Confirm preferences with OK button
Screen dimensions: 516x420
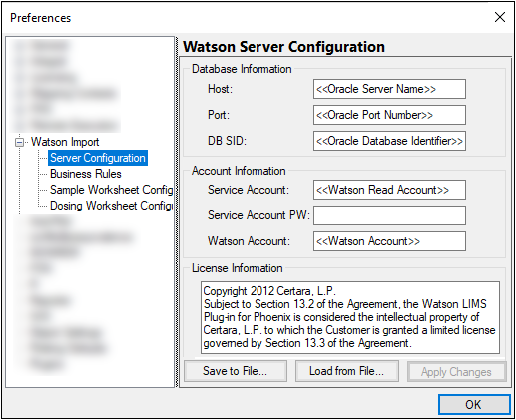coord(474,405)
